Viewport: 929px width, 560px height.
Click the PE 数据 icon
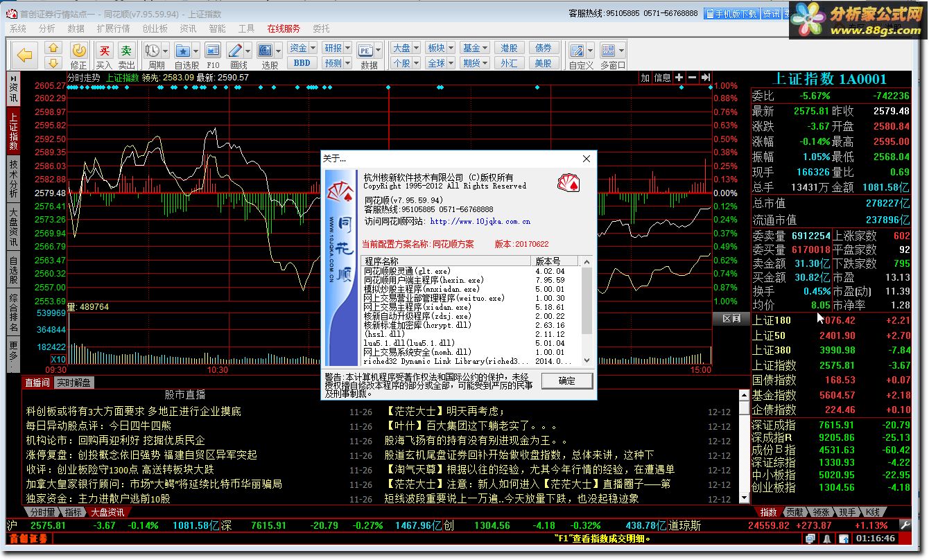(366, 50)
